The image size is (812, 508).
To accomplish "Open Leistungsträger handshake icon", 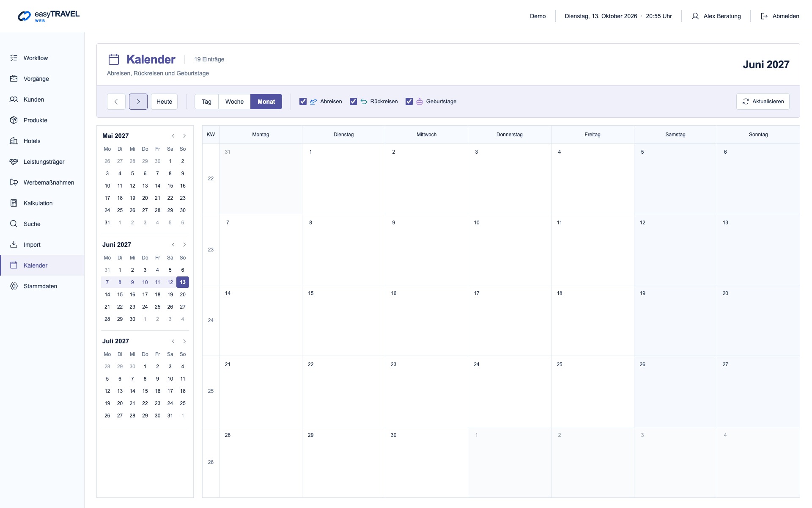I will pyautogui.click(x=14, y=162).
